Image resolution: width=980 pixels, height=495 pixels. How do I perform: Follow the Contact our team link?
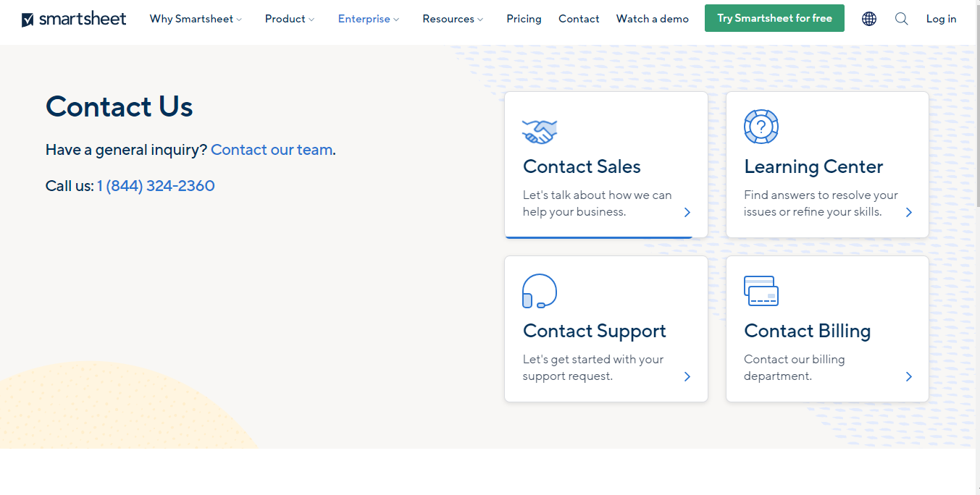pyautogui.click(x=272, y=150)
